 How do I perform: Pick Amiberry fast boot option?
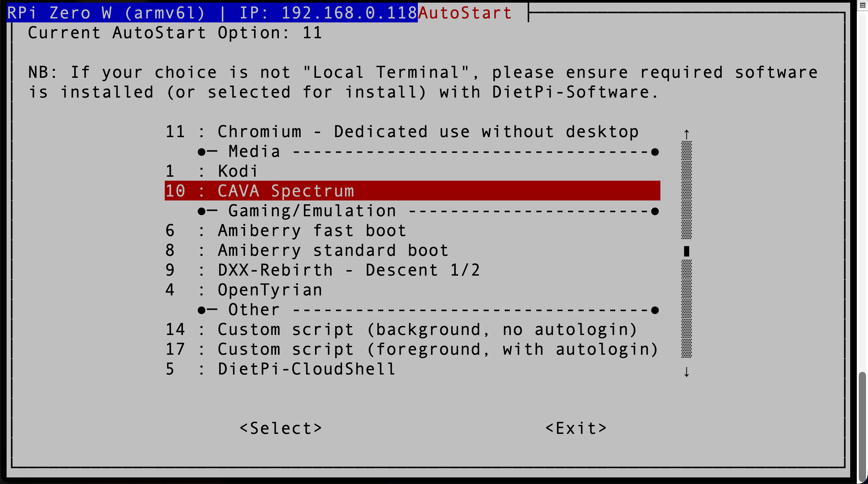pos(412,230)
